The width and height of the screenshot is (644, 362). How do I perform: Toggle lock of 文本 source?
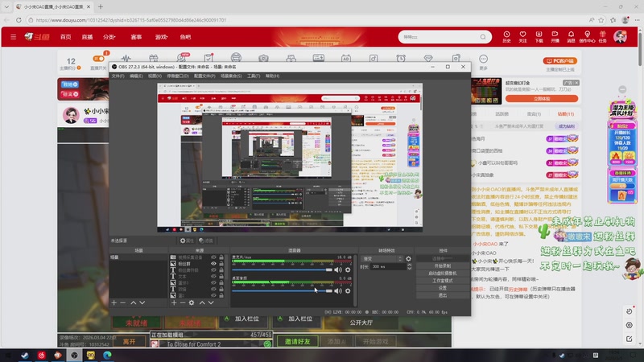click(221, 276)
